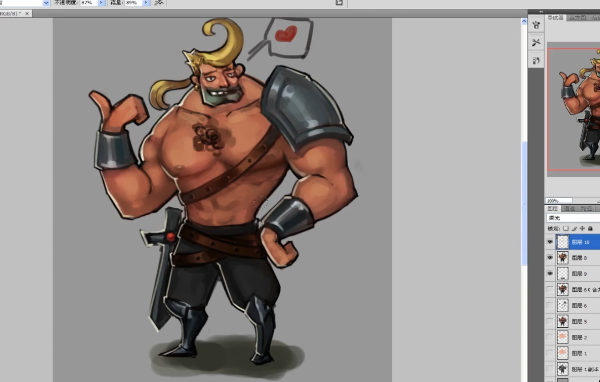
Task: Toggle lock image pixels brush icon
Action: pyautogui.click(x=574, y=229)
